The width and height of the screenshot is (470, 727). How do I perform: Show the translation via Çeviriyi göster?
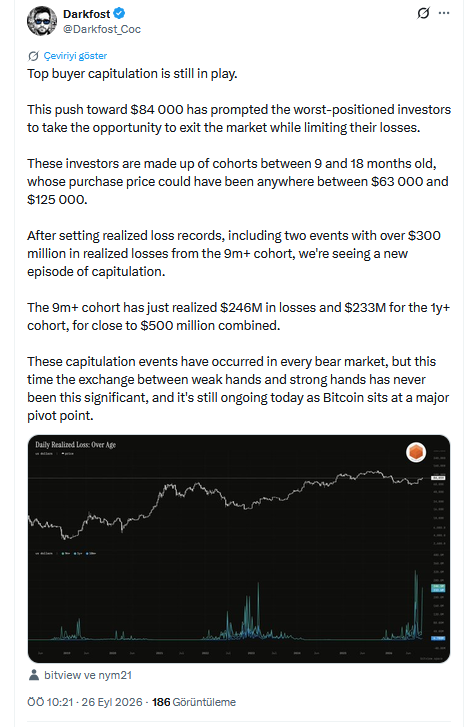[75, 56]
